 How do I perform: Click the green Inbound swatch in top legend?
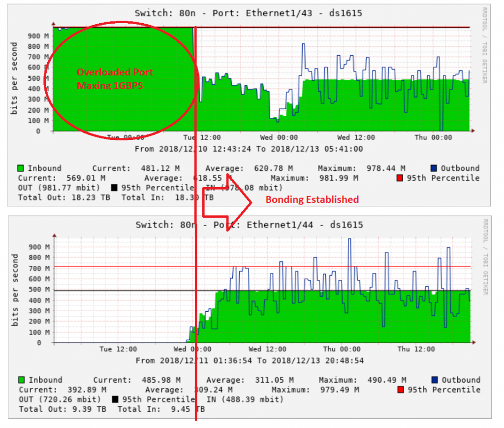click(21, 168)
